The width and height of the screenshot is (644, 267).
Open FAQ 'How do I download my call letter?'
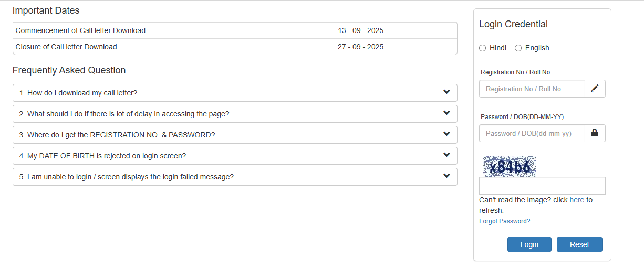click(x=78, y=93)
